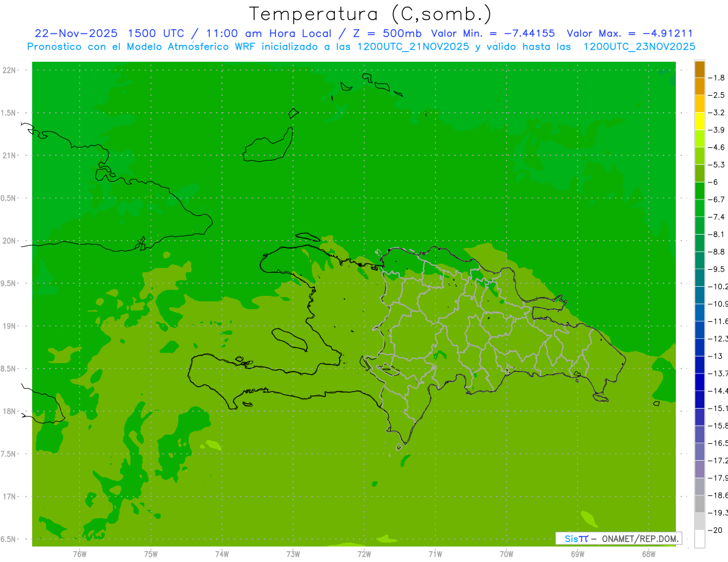Screen dimensions: 728x562
Task: Click the purple legend band between -17.2 and -17.9
Action: [x=699, y=469]
